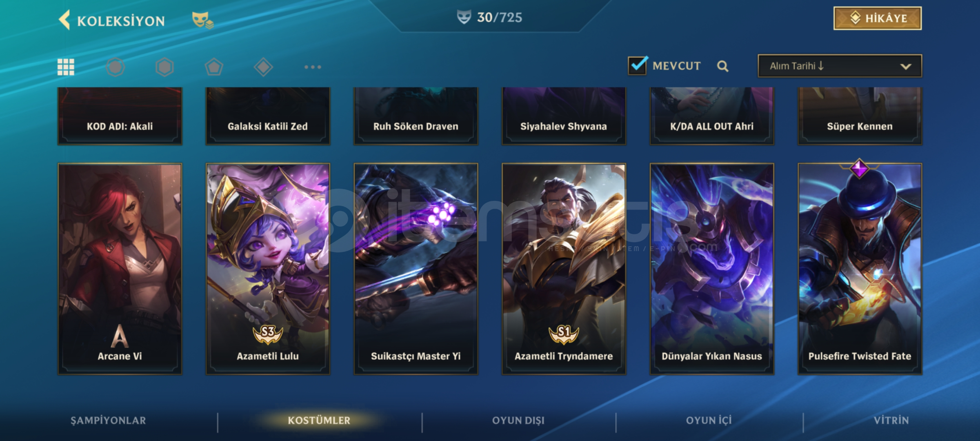Select the Azametli Lulu skin card

(268, 269)
